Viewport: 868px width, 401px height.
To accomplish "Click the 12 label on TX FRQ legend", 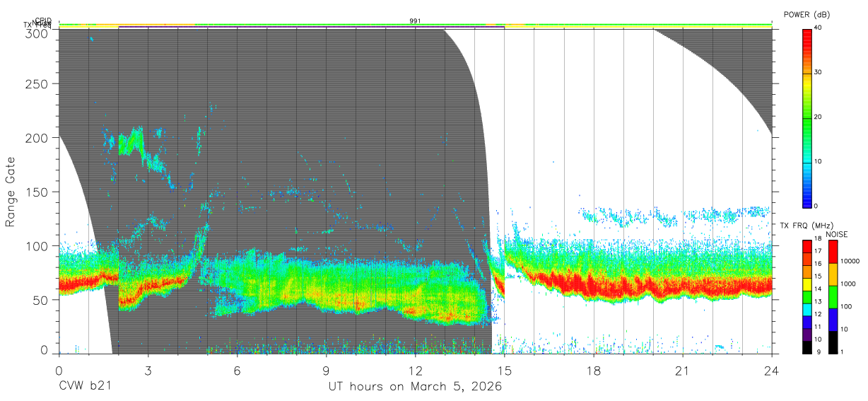I will [818, 314].
